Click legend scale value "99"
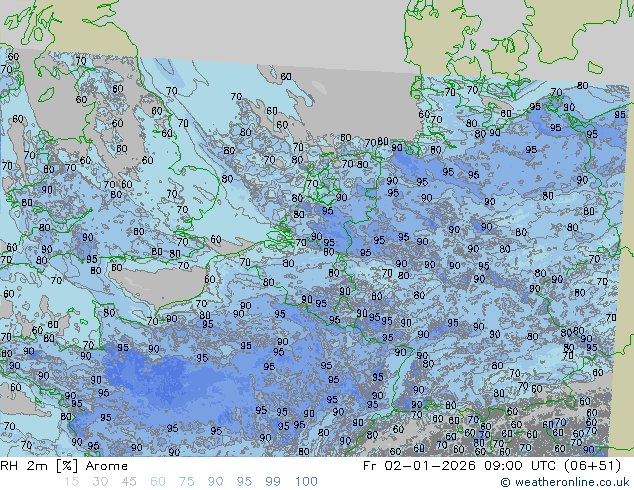Image resolution: width=634 pixels, height=490 pixels. tap(273, 482)
